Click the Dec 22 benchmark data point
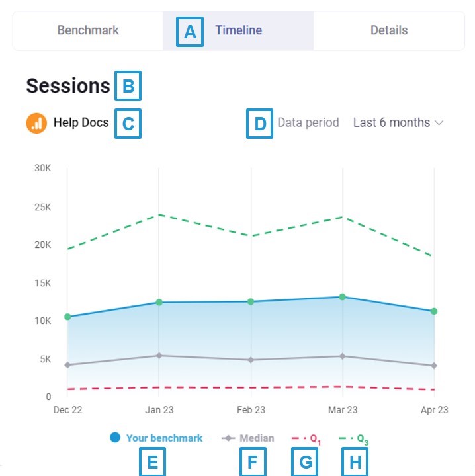The image size is (475, 476). coord(67,317)
